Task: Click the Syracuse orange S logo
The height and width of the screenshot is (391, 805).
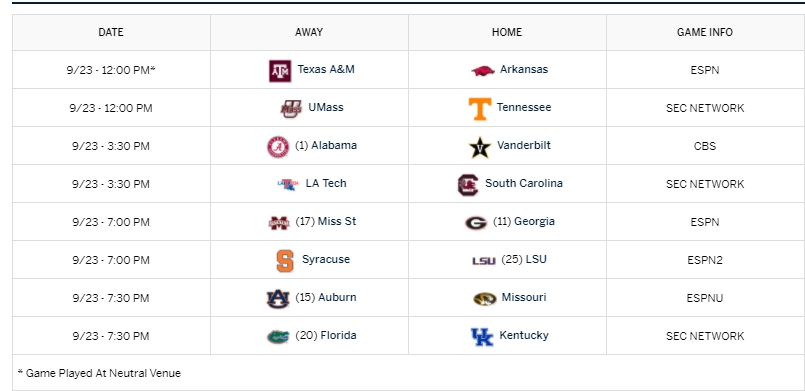Action: point(285,261)
